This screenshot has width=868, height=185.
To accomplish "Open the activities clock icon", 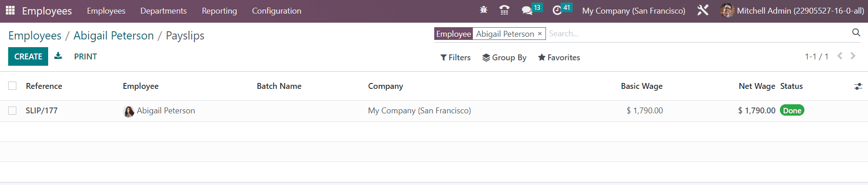I will (x=557, y=10).
